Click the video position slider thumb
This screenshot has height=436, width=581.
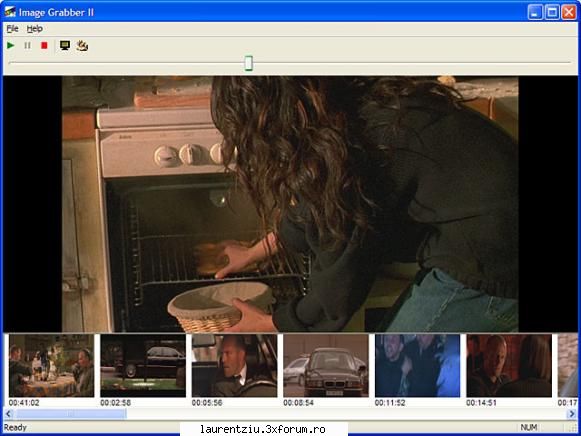click(x=249, y=63)
